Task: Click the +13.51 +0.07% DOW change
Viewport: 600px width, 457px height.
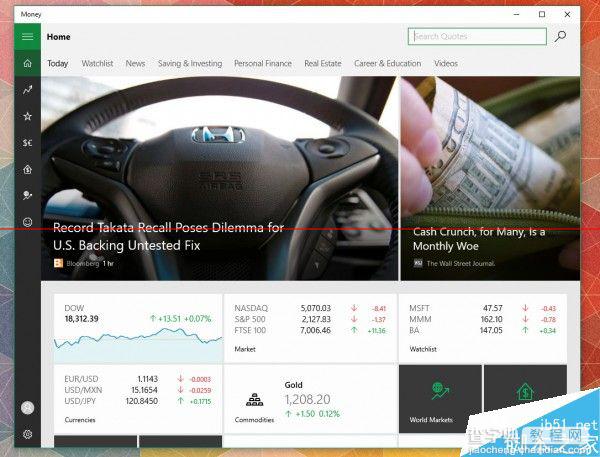Action: point(180,318)
